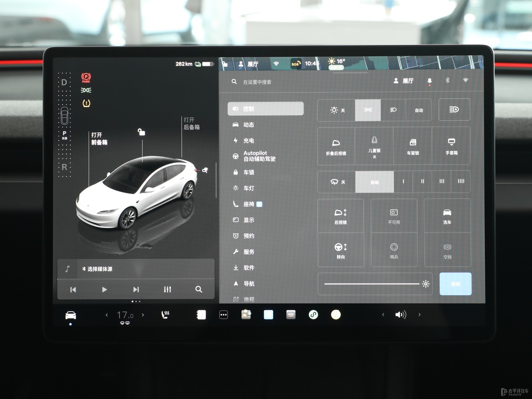Skip to previous media track
Screen dimensions: 532x399
tap(73, 290)
